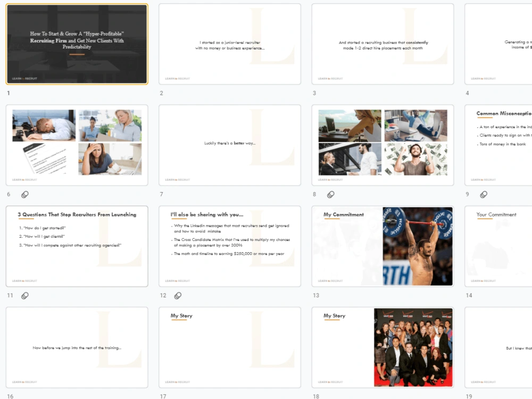Open slide 3 about 1-2 direct hire placements
The height and width of the screenshot is (399, 532).
pos(383,44)
